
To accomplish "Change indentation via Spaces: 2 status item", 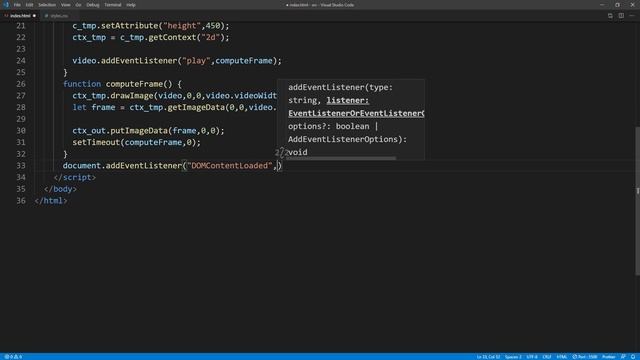I will click(513, 357).
